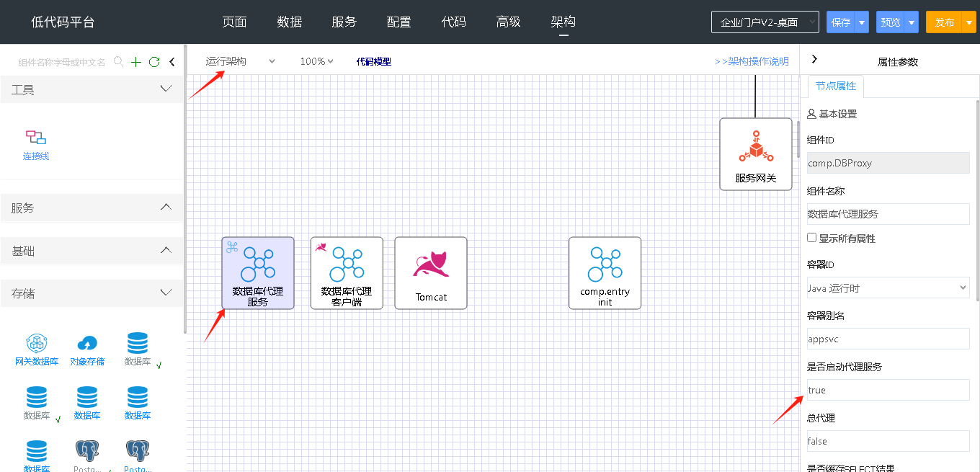980x472 pixels.
Task: Open the 保存 button dropdown arrow
Action: [862, 22]
